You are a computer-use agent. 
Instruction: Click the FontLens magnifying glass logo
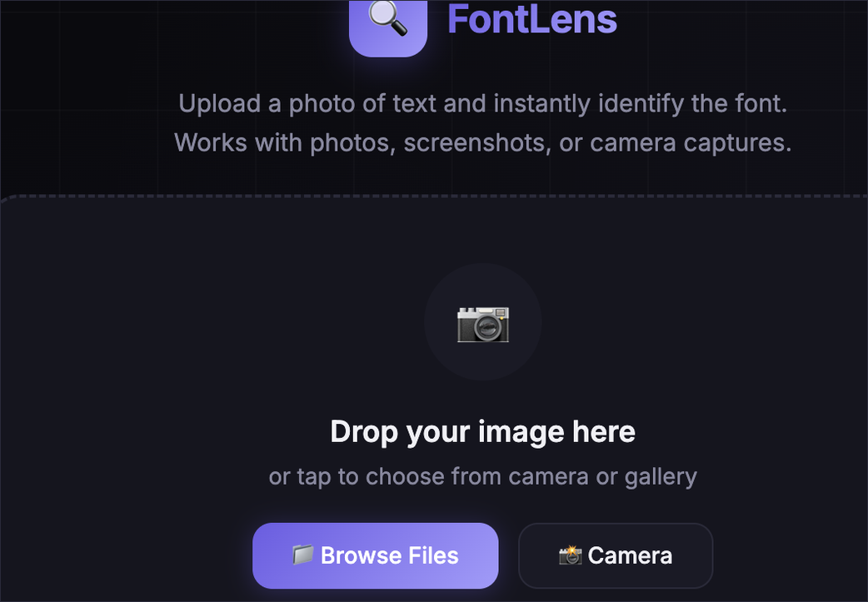click(x=388, y=18)
